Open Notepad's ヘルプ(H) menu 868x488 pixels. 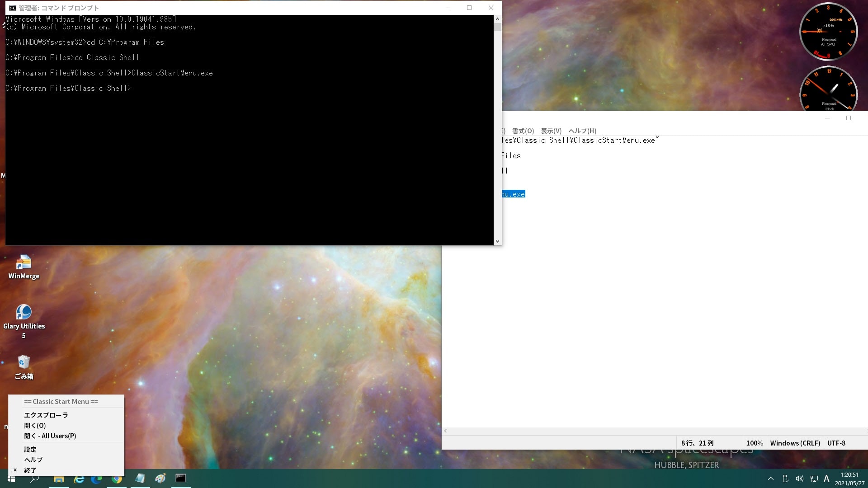tap(582, 131)
